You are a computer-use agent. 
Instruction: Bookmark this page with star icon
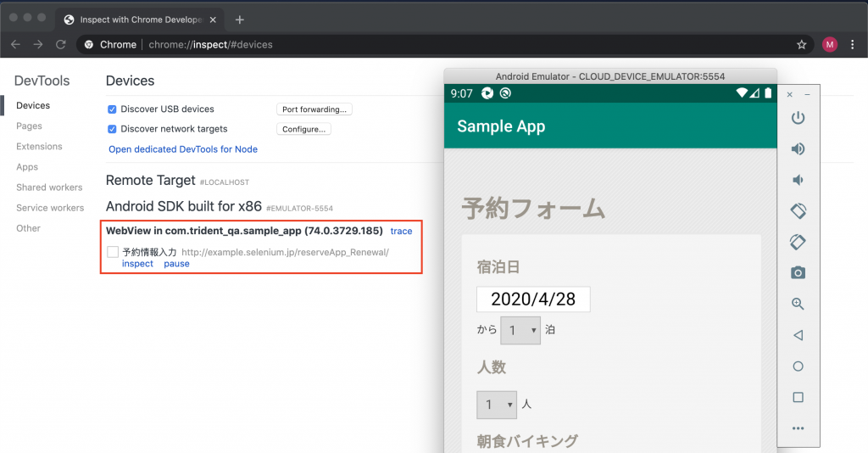coord(802,45)
